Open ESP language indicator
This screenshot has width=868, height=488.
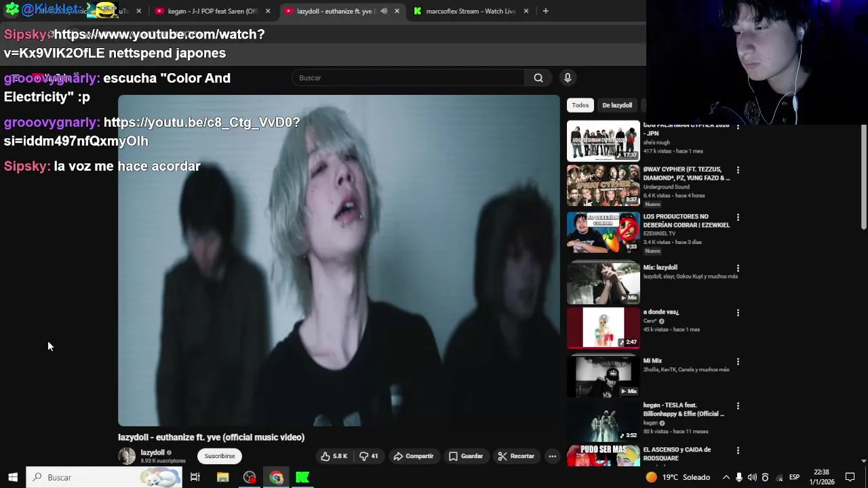click(x=794, y=477)
